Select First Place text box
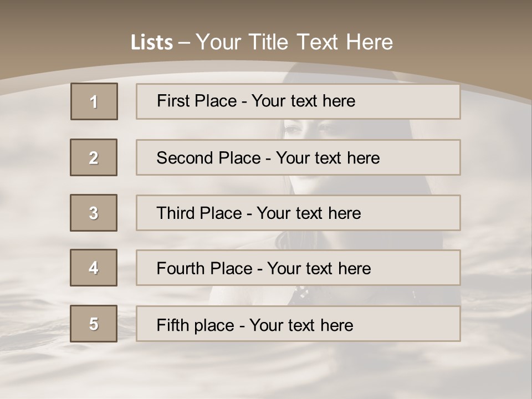This screenshot has height=399, width=532. [x=298, y=101]
